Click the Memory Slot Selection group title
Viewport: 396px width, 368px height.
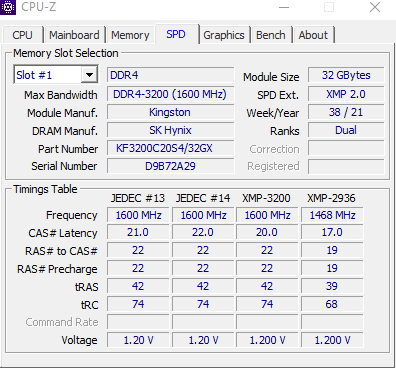click(x=66, y=53)
